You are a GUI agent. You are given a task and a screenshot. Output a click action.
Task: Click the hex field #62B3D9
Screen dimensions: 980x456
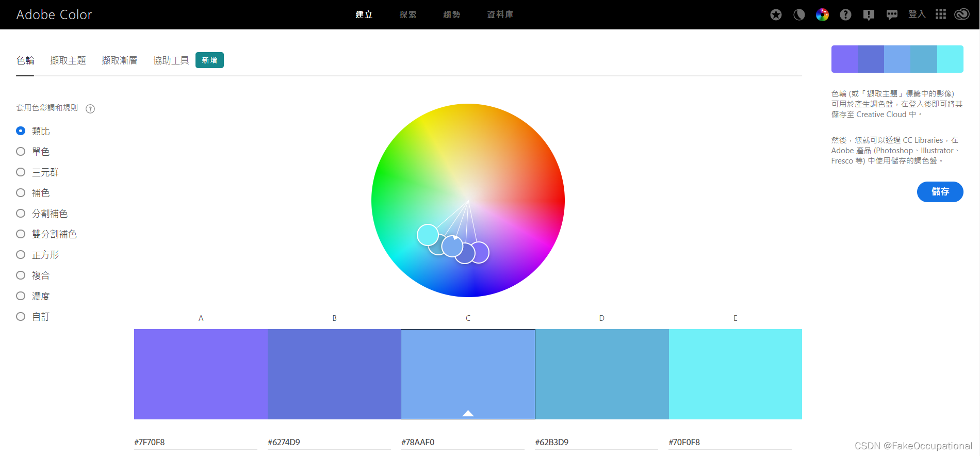596,442
